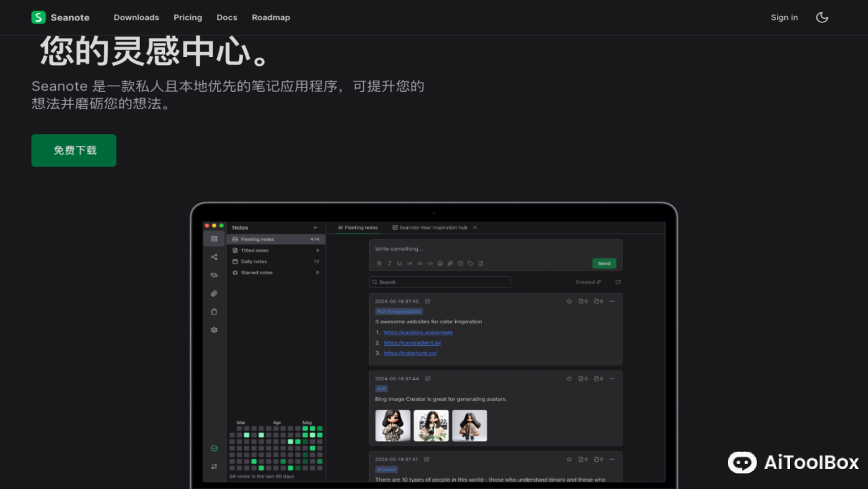The image size is (868, 489).
Task: Click the Search notes input field
Action: (440, 282)
